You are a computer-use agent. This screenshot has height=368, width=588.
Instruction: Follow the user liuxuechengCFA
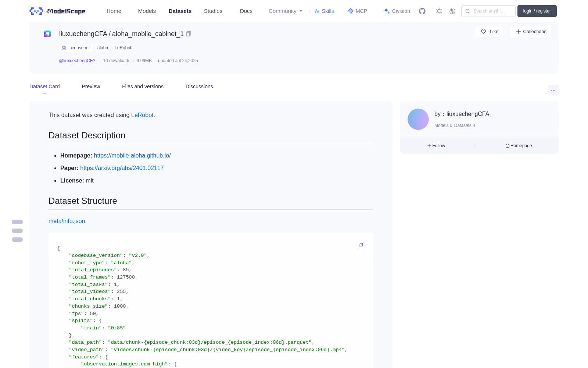[x=436, y=146]
